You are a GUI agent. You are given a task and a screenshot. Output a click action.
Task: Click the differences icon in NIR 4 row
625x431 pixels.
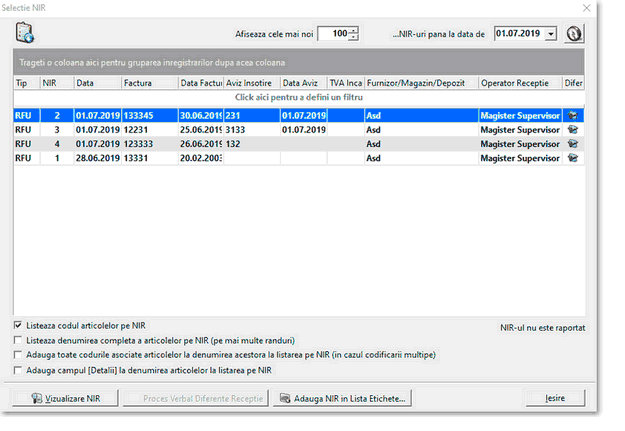pos(573,144)
